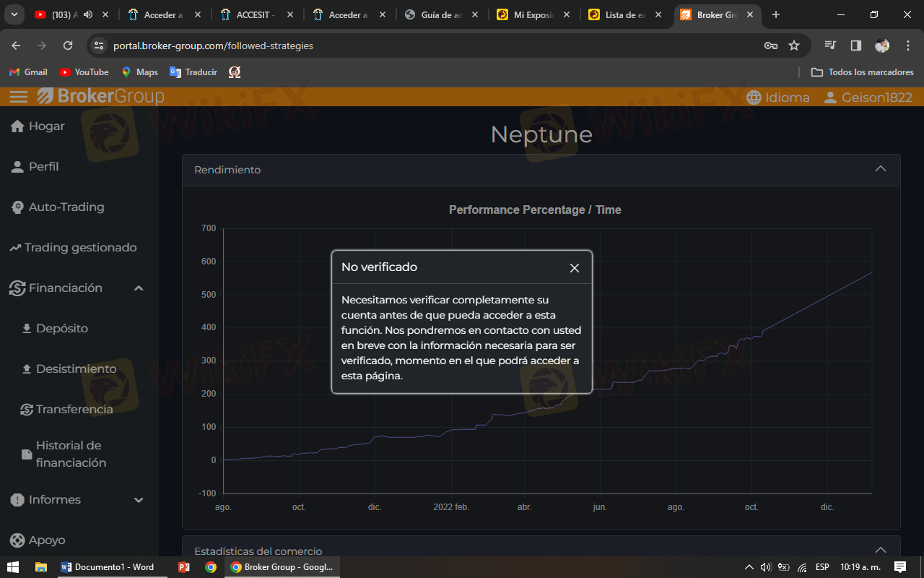Select Auto-Trading in the sidebar
Image resolution: width=924 pixels, height=578 pixels.
[66, 207]
